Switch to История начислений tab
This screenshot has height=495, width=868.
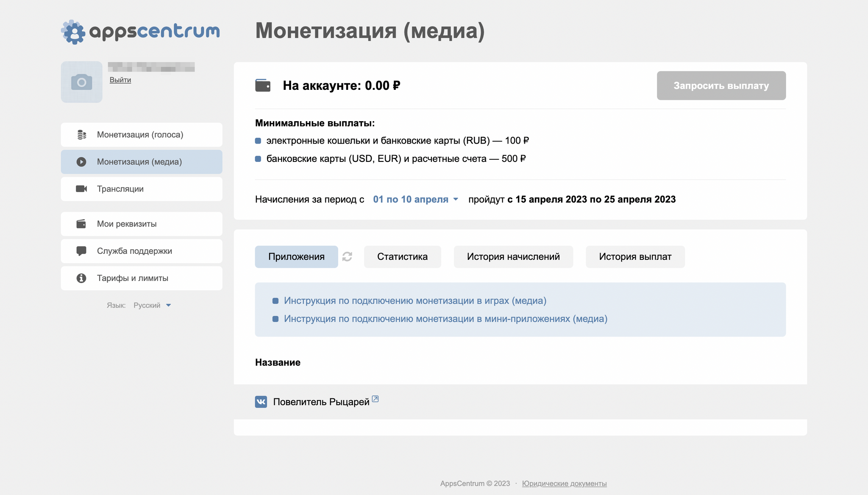tap(513, 257)
